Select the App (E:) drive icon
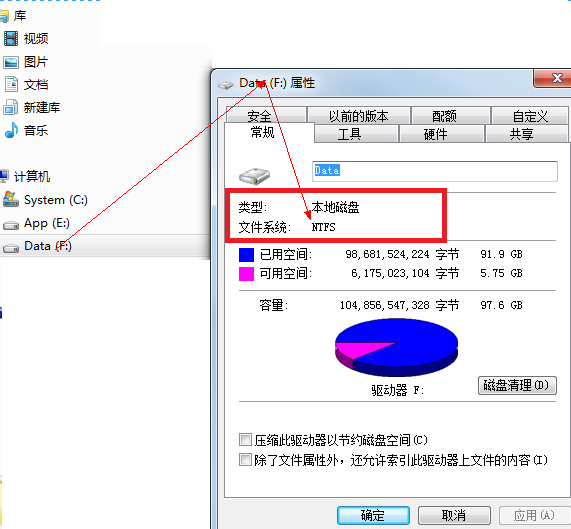 click(x=11, y=225)
